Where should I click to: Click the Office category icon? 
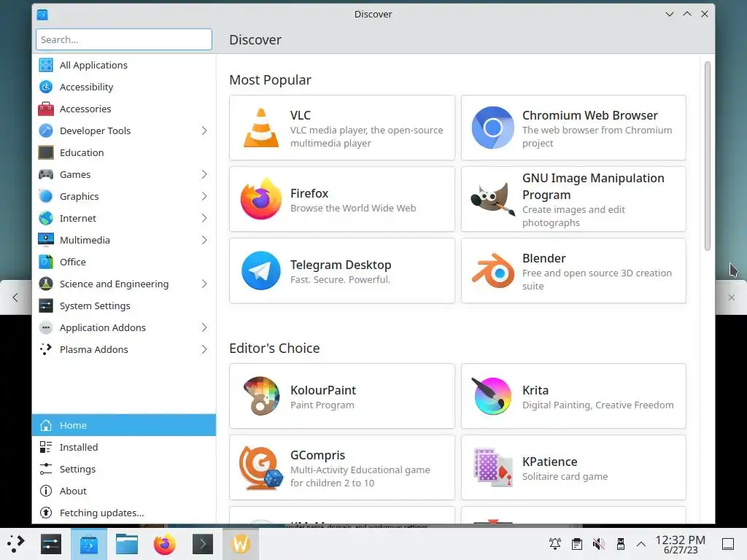46,262
